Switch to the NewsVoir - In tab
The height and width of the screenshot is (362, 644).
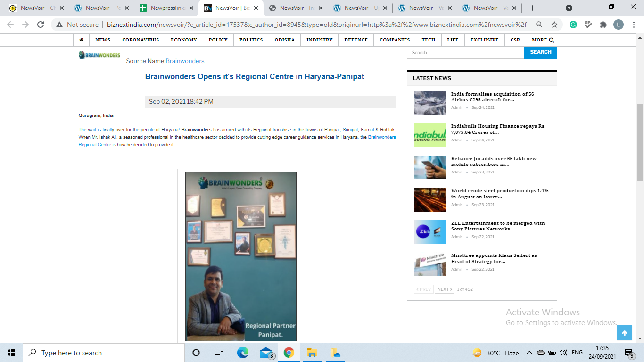[296, 8]
